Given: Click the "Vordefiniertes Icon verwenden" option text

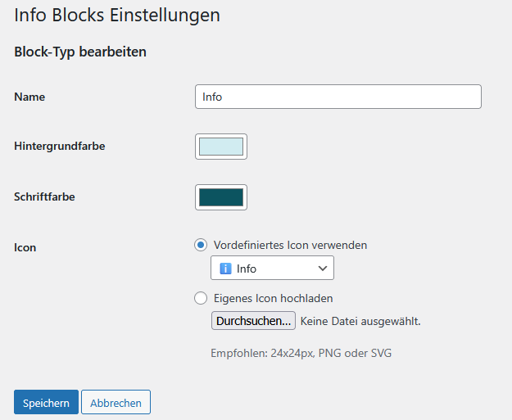Looking at the screenshot, I should (290, 245).
